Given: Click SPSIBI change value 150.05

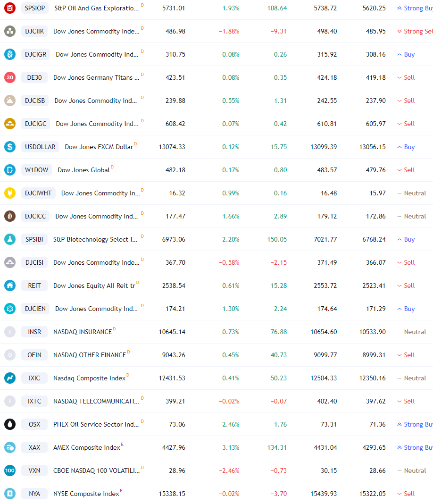Looking at the screenshot, I should [x=277, y=239].
